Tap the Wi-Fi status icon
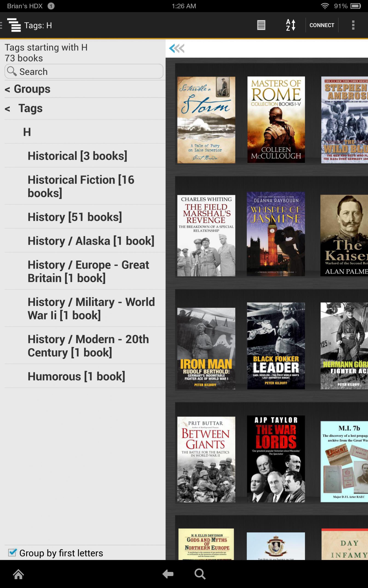368x588 pixels. point(325,6)
